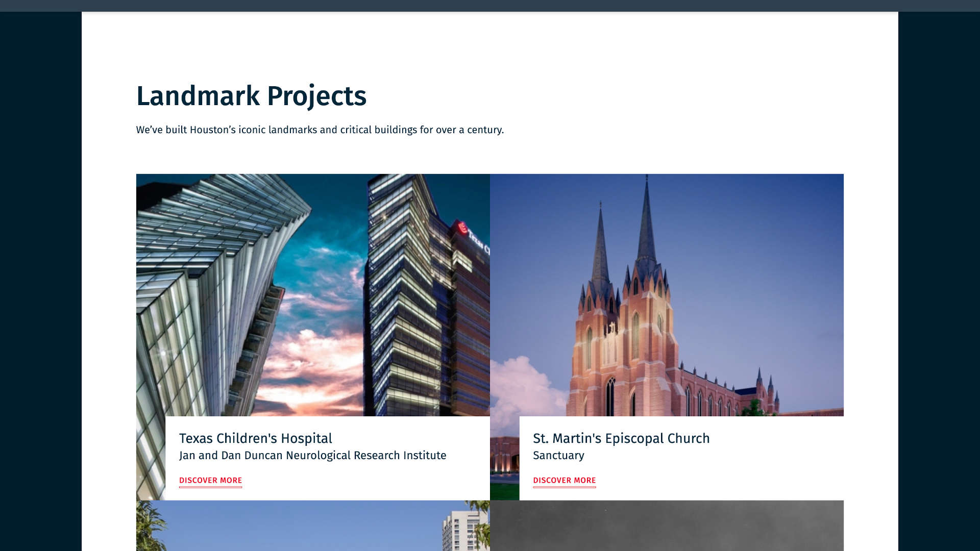This screenshot has height=551, width=980.
Task: Click the Texas Children's Hospital title
Action: [x=255, y=438]
